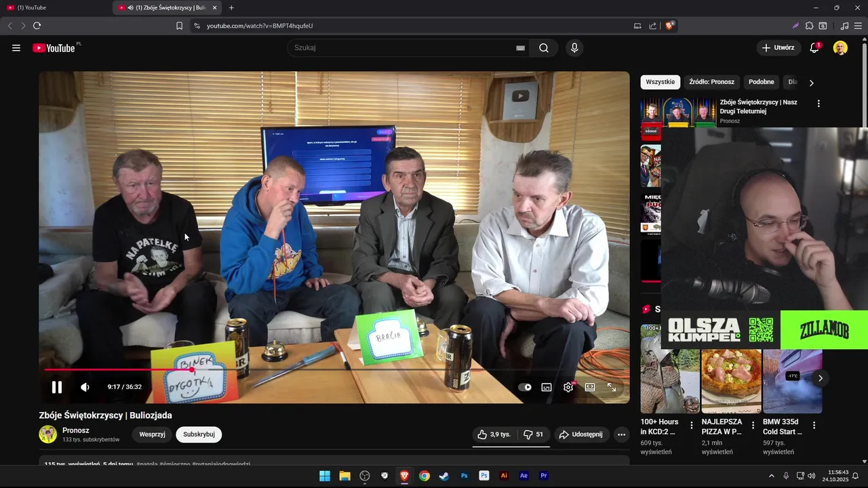Expand hidden system tray icons

pyautogui.click(x=771, y=476)
